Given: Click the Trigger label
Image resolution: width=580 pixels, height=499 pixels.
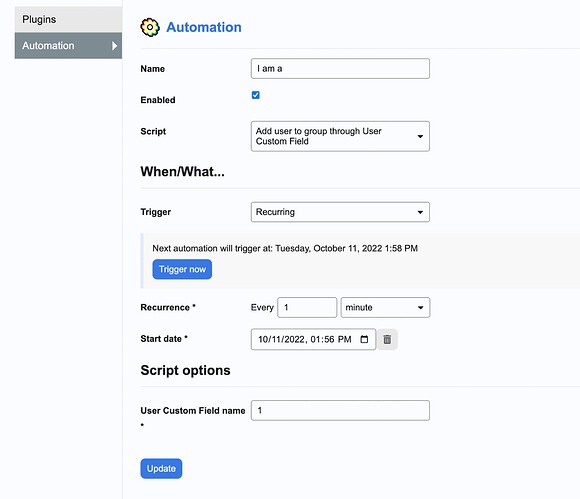Looking at the screenshot, I should 156,212.
